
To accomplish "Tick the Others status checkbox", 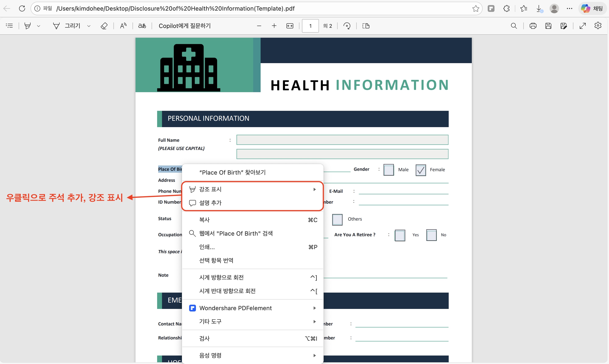I will [337, 219].
